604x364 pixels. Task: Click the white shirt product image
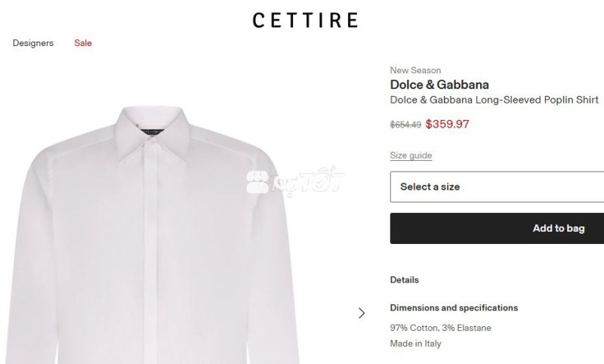coord(151,242)
